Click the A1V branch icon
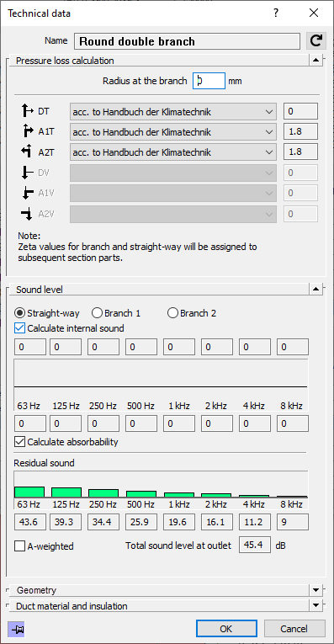 (x=28, y=194)
